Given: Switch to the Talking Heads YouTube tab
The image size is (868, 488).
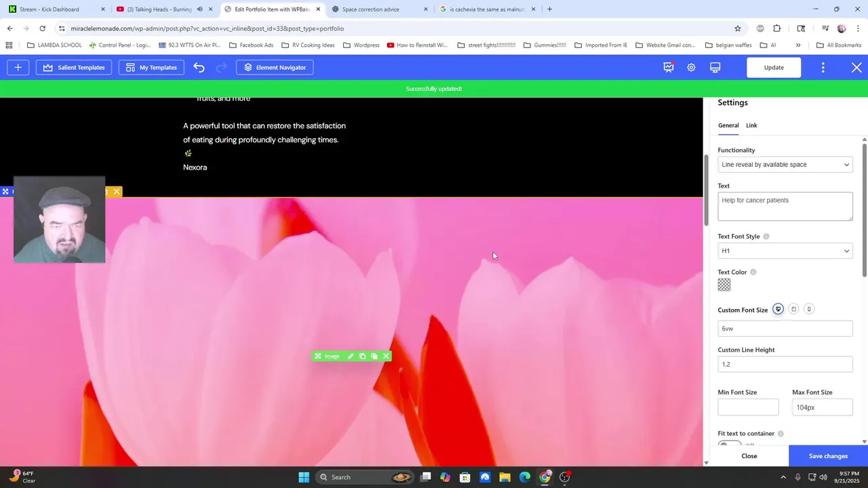Looking at the screenshot, I should point(163,9).
